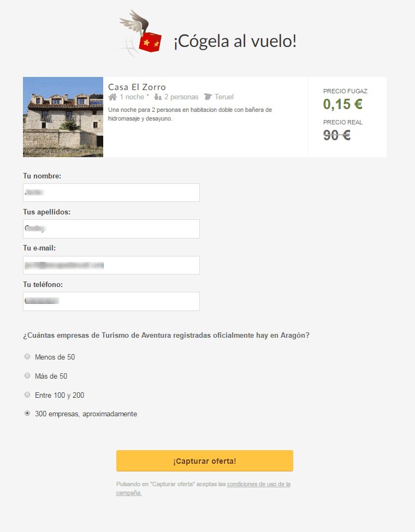
Task: Select 300 empresas, aproximadamente radio button
Action: pos(27,414)
